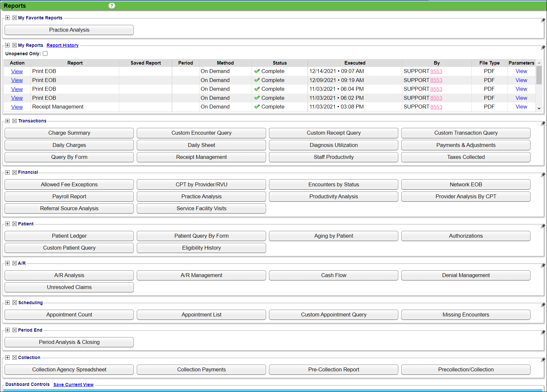Click pin icon for Transactions panel
The width and height of the screenshot is (547, 392).
pos(543,123)
